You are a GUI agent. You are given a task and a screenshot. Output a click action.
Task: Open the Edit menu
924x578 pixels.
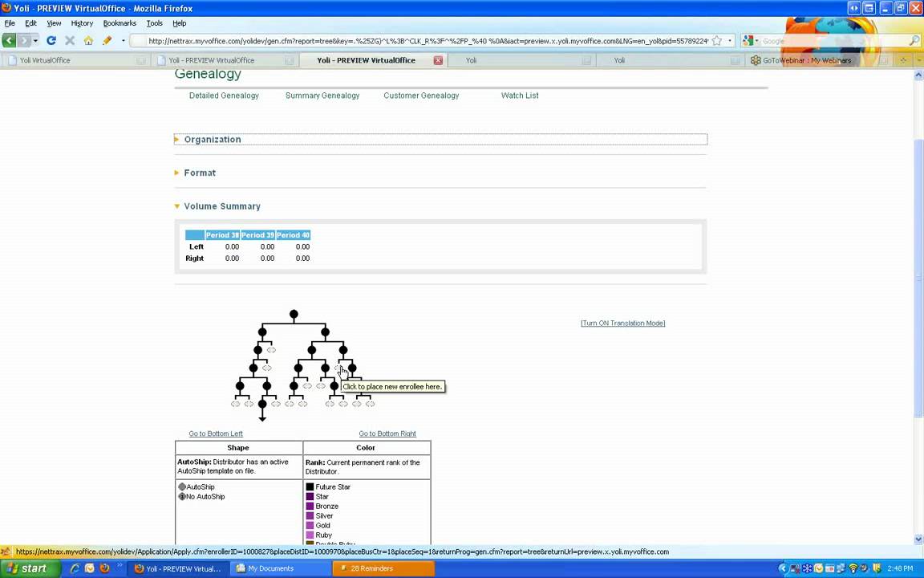(x=30, y=23)
